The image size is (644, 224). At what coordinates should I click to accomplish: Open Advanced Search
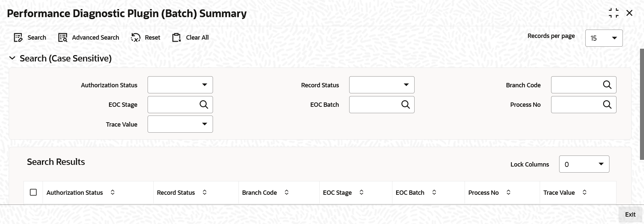(62, 37)
